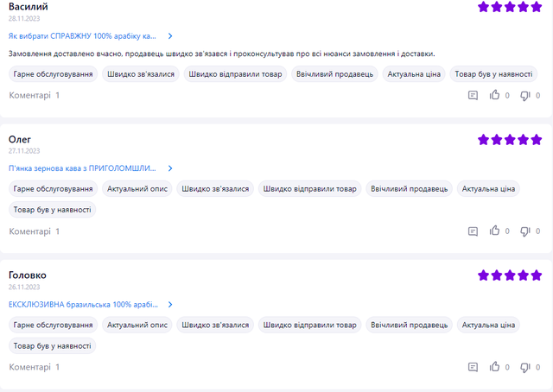Open 'ЕКСКЛЮЗИВНА бразильська 100% арабі...' link

click(84, 305)
